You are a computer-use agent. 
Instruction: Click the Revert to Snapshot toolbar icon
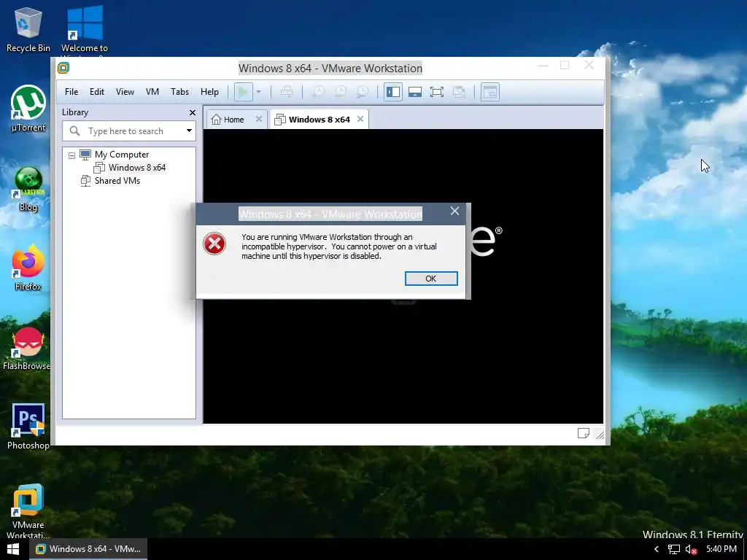340,92
